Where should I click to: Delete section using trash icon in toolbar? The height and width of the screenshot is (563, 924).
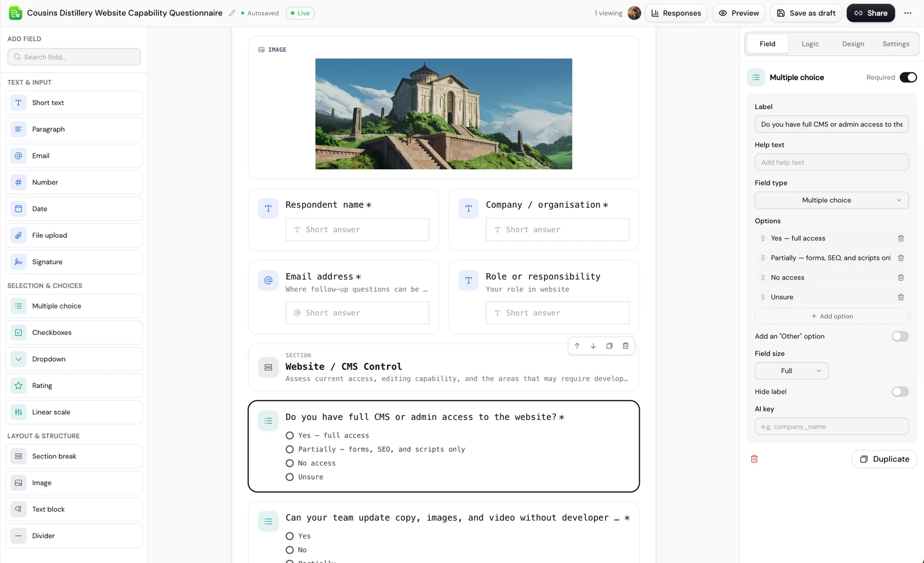point(626,346)
